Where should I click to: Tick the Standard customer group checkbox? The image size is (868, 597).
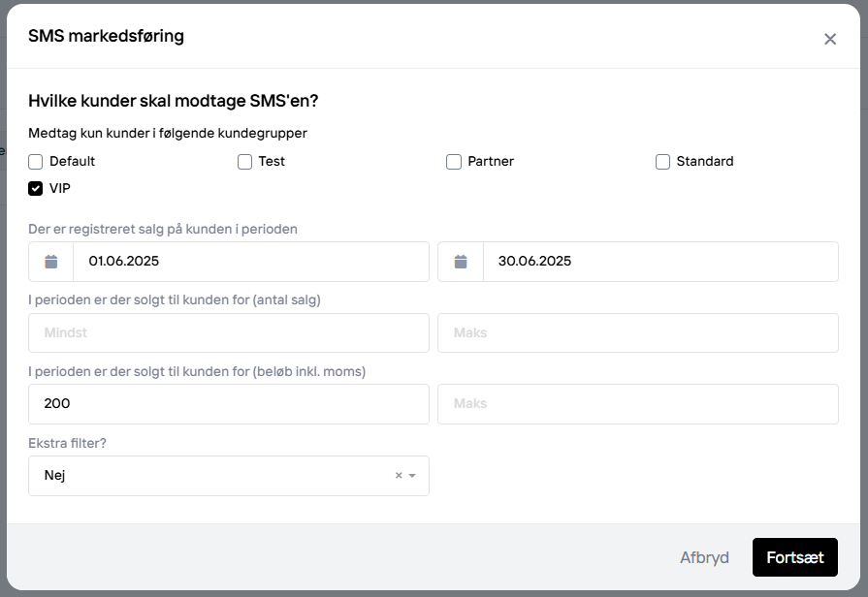click(662, 162)
